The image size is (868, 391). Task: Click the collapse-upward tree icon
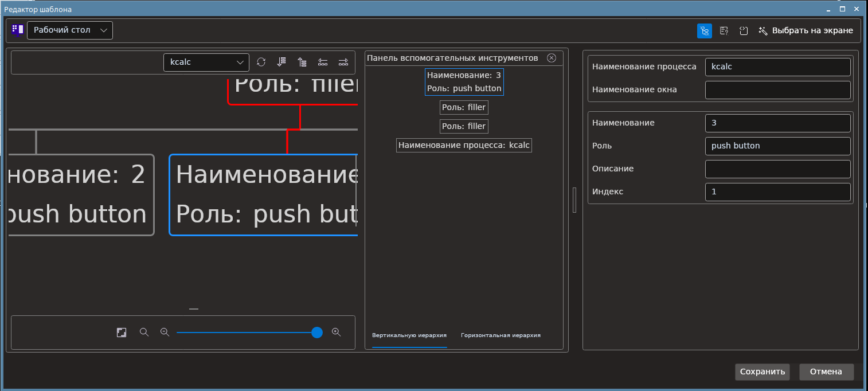point(302,62)
